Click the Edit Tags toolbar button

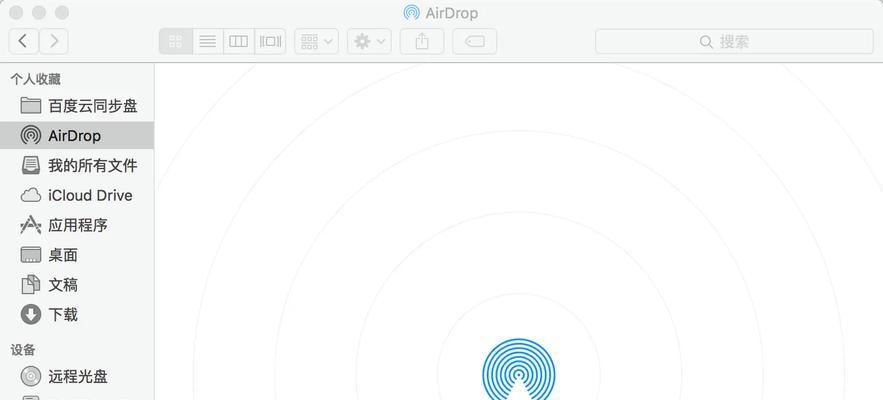point(474,41)
